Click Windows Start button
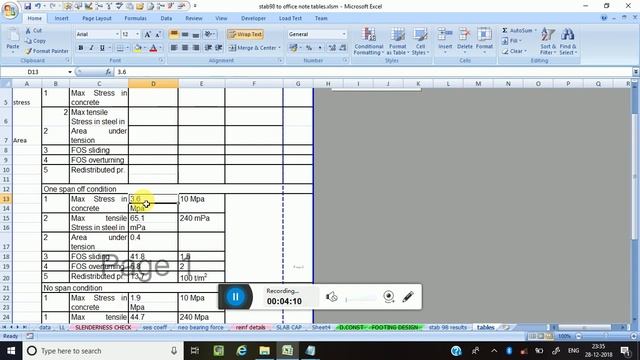This screenshot has height=360, width=640. click(11, 351)
